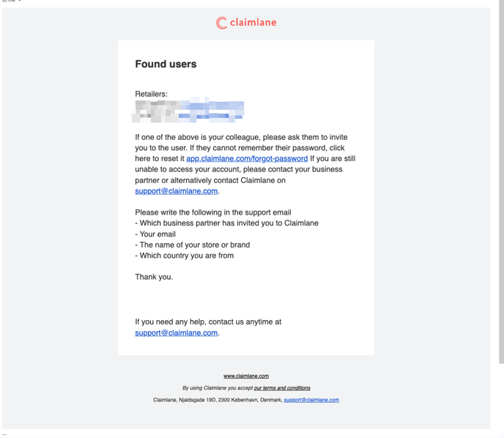Click the "Retailers:" label
This screenshot has height=438, width=504.
tap(152, 94)
